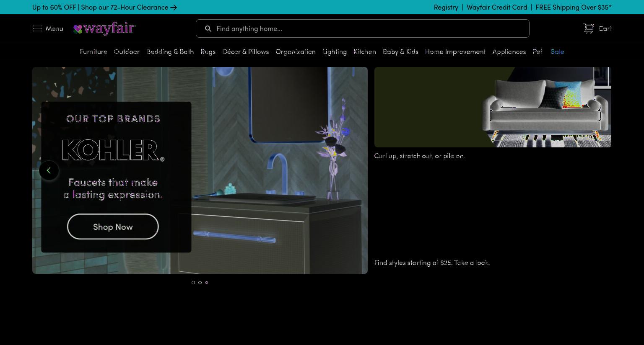The image size is (644, 345).
Task: Click the Cart label text
Action: click(605, 28)
